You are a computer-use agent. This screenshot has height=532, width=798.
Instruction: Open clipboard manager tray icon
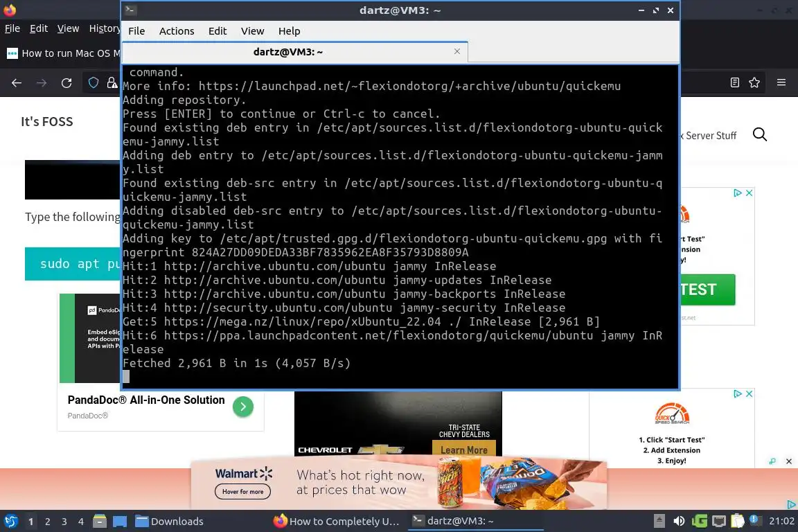coord(738,521)
